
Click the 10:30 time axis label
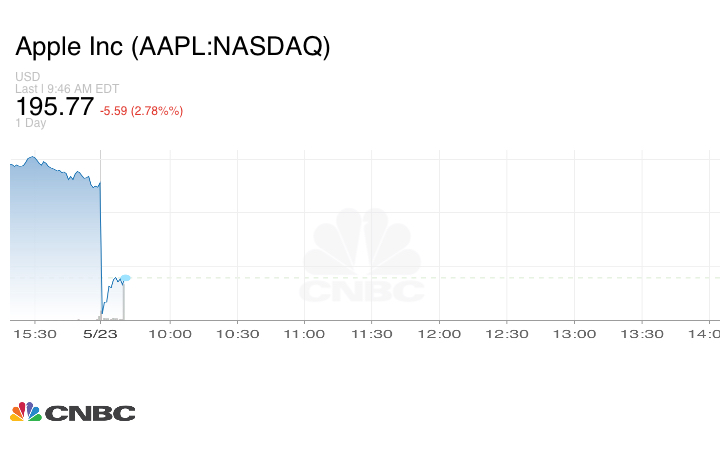(x=237, y=334)
